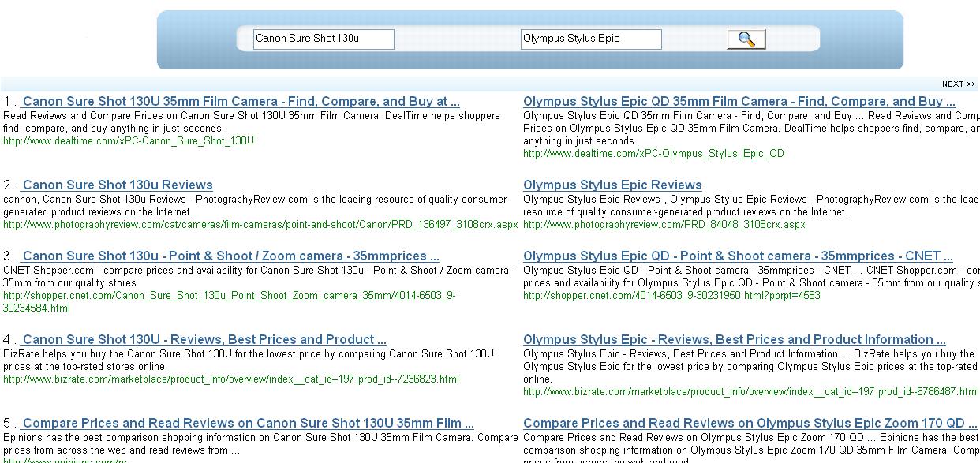Visit the shopper.cnet.com pbrpt=4583 URL
This screenshot has width=980, height=463.
coord(671,296)
